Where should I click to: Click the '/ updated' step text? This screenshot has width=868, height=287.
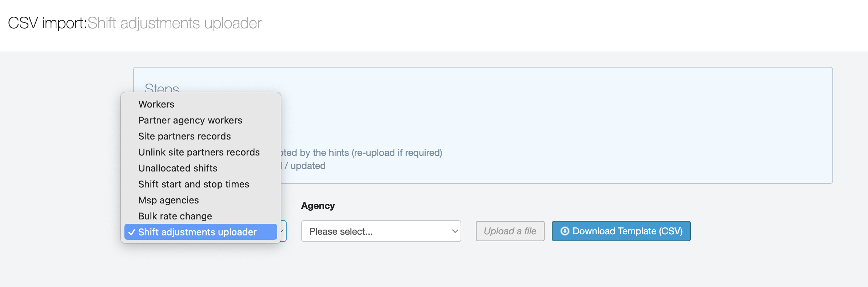coord(305,166)
